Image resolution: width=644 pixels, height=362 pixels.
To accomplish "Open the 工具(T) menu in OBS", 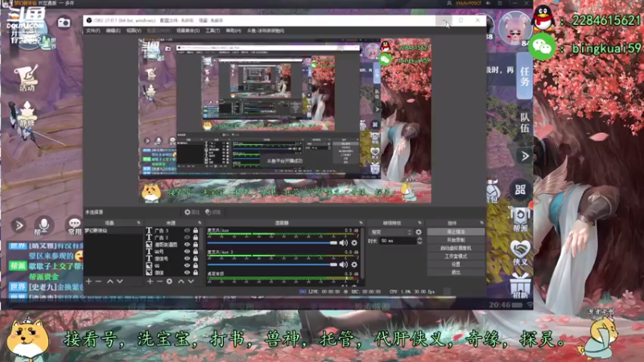I will [x=213, y=31].
